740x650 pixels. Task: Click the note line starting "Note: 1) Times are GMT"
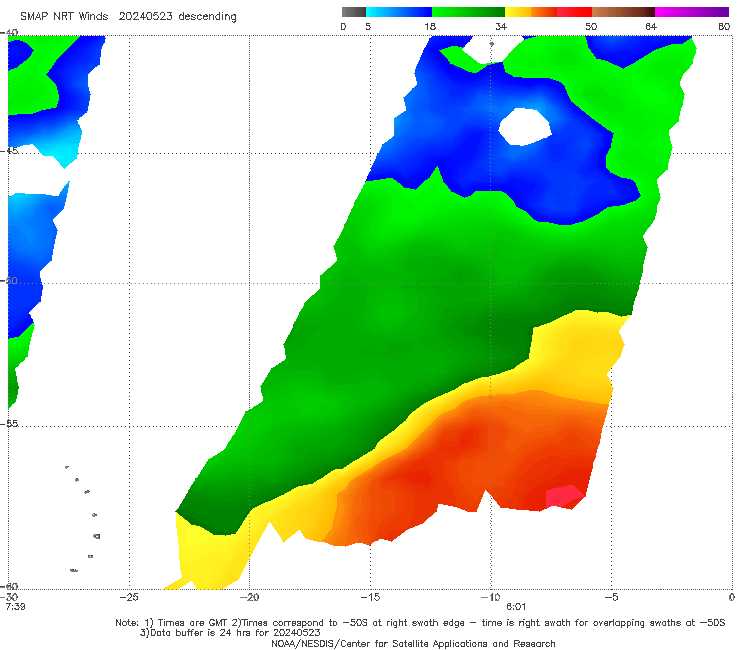tap(420, 623)
